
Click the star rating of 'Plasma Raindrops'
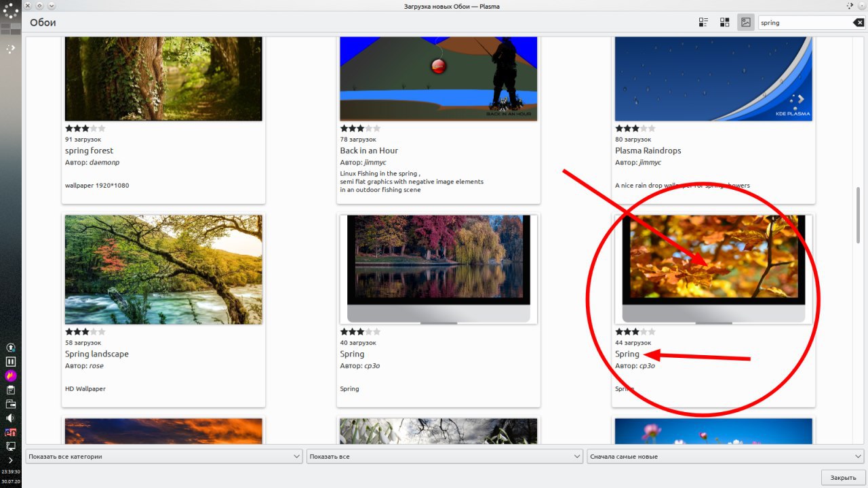click(635, 128)
